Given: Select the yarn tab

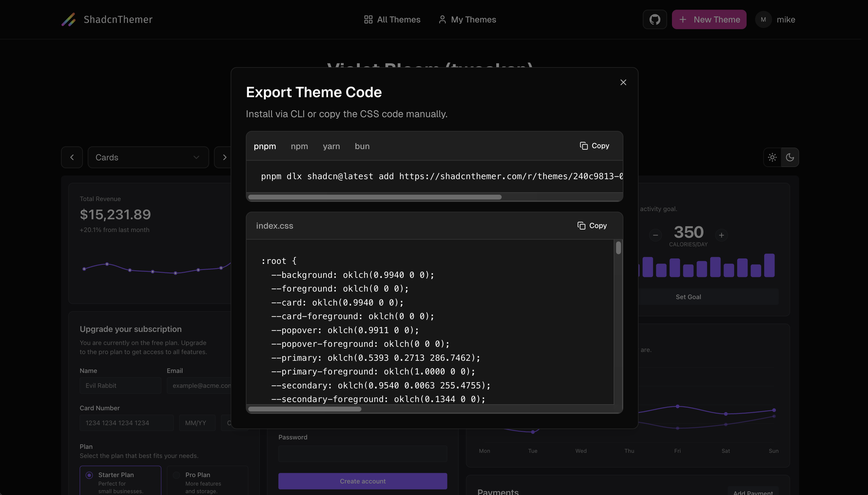Looking at the screenshot, I should [x=331, y=146].
